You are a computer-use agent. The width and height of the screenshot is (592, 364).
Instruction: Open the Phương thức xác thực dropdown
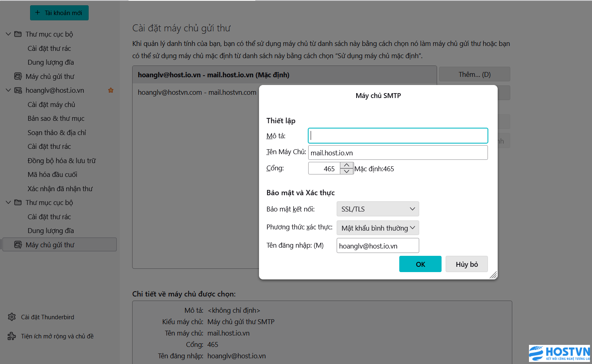coord(377,228)
